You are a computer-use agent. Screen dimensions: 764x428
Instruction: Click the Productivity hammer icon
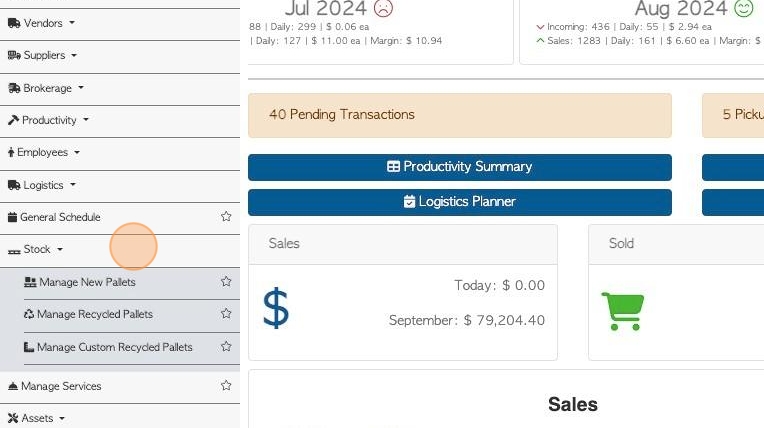tap(13, 120)
